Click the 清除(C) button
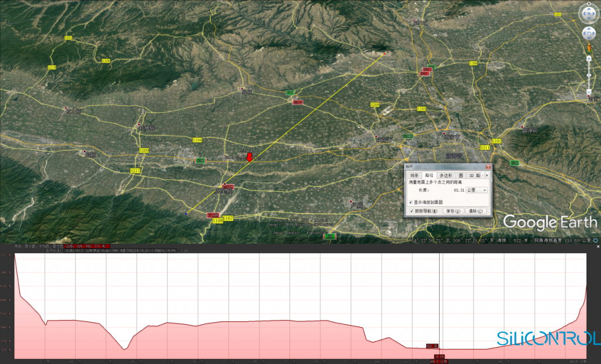 tap(475, 211)
